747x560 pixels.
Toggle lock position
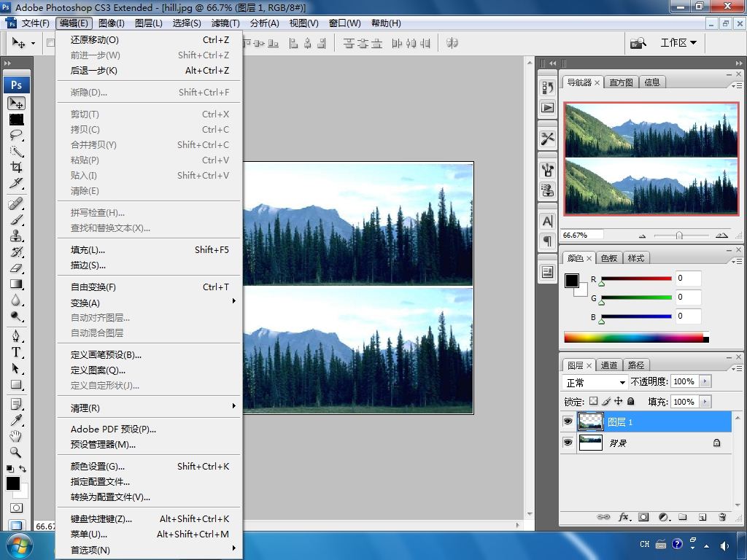[619, 402]
